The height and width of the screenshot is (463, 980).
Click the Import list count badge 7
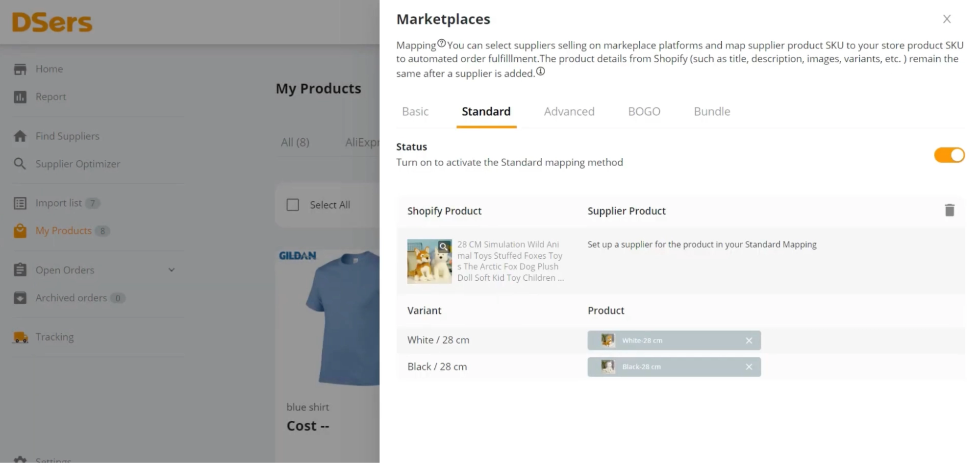(93, 203)
